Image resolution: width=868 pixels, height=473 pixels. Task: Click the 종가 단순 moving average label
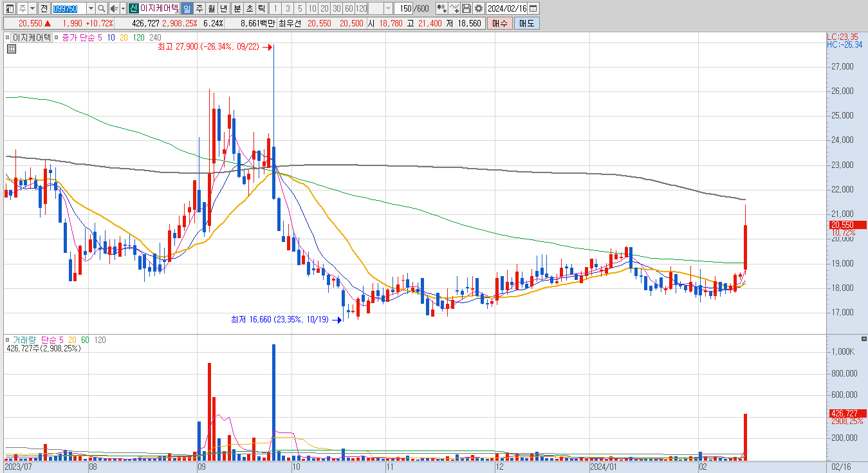pyautogui.click(x=78, y=38)
